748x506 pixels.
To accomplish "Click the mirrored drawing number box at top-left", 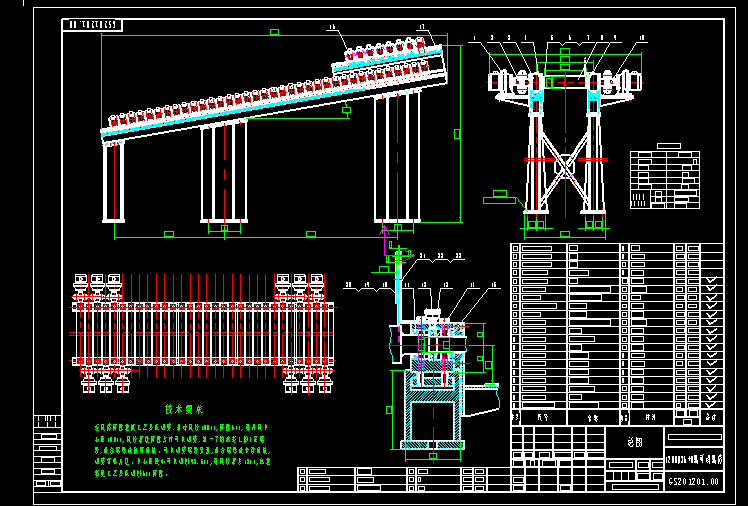I will (x=93, y=25).
